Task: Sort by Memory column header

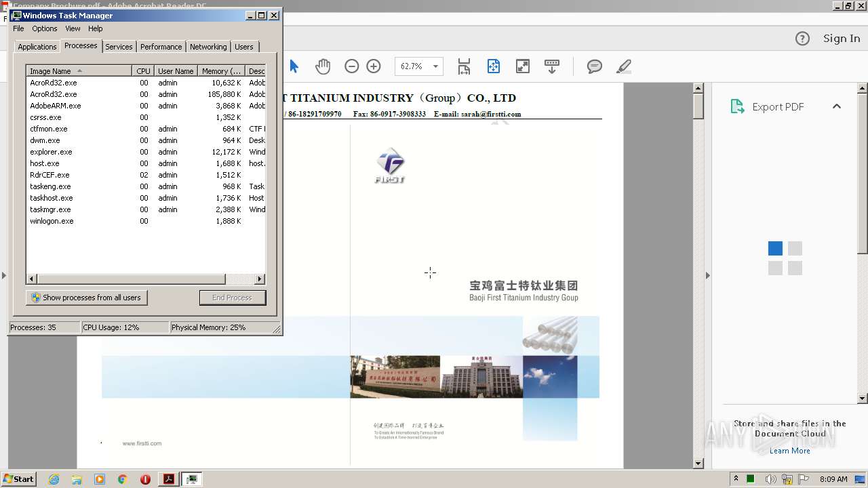Action: [221, 71]
